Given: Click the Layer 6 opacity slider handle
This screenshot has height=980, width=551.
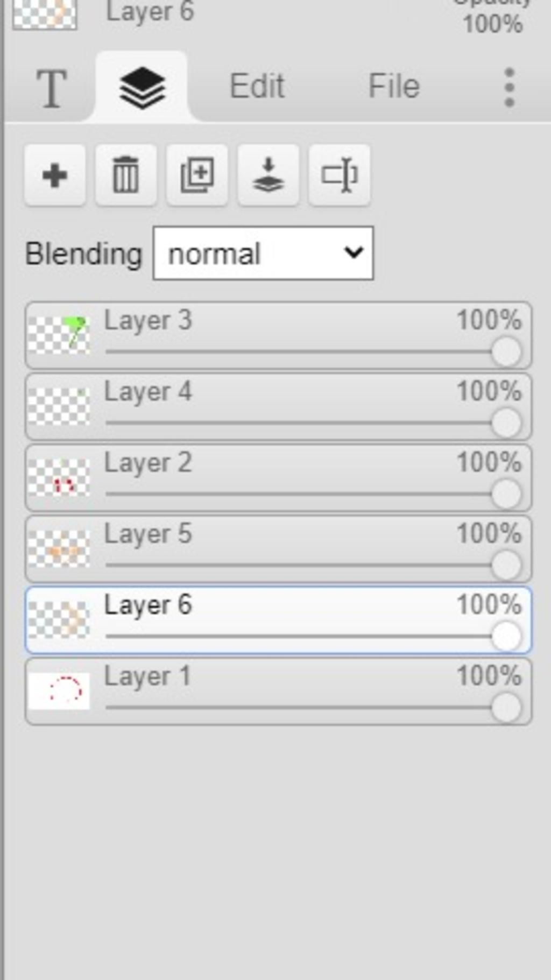Looking at the screenshot, I should [506, 637].
